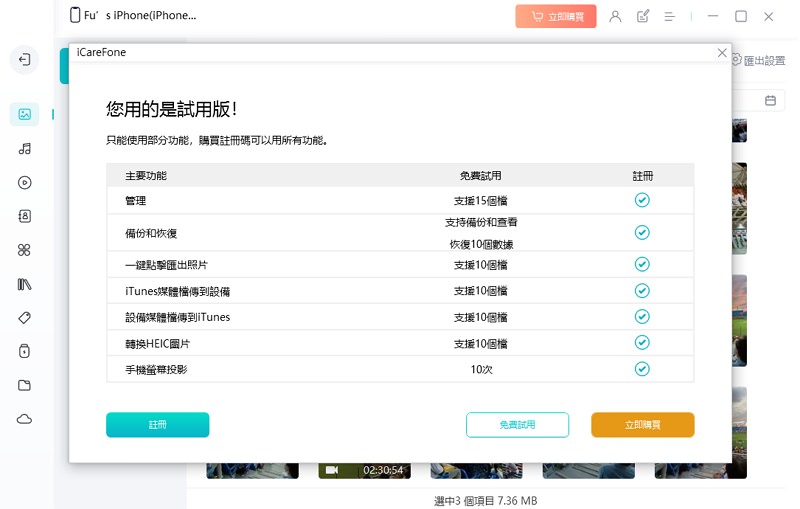The width and height of the screenshot is (800, 509).
Task: Click checkmark in 轉換HEIC圖片 row
Action: 642,342
